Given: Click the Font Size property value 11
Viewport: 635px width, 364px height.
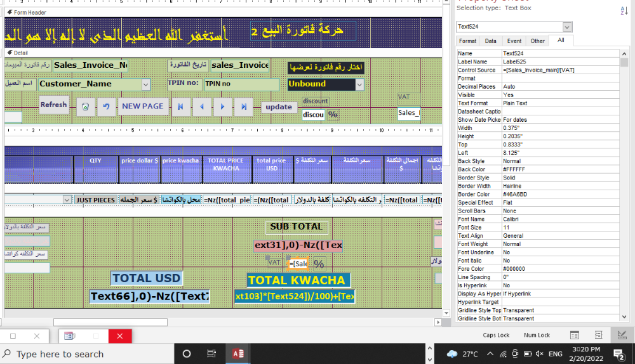Looking at the screenshot, I should [x=561, y=228].
